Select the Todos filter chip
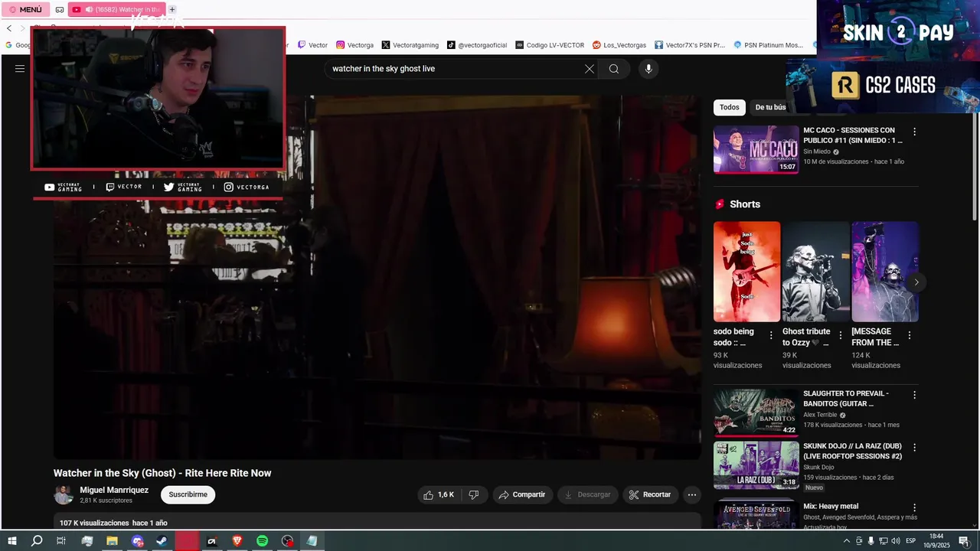 pos(730,107)
